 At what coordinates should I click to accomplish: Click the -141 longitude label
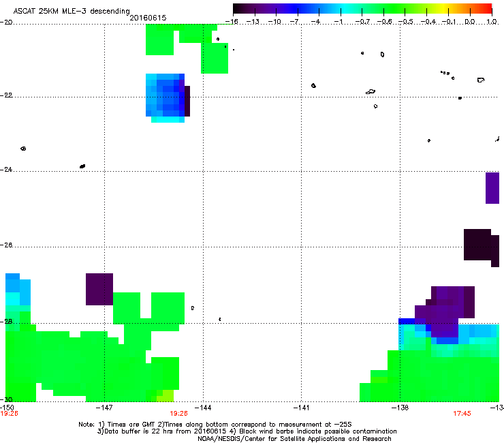302,408
